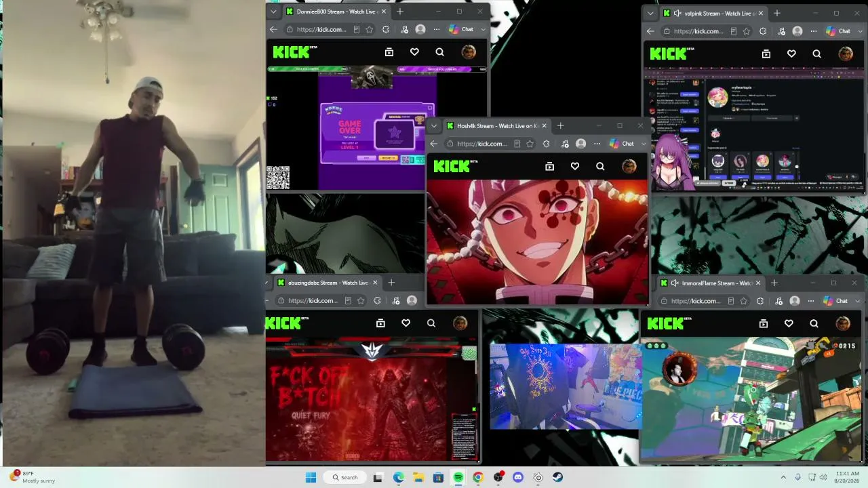The height and width of the screenshot is (488, 868).
Task: Click the Kick logo in the Donniee800 window
Action: (295, 52)
